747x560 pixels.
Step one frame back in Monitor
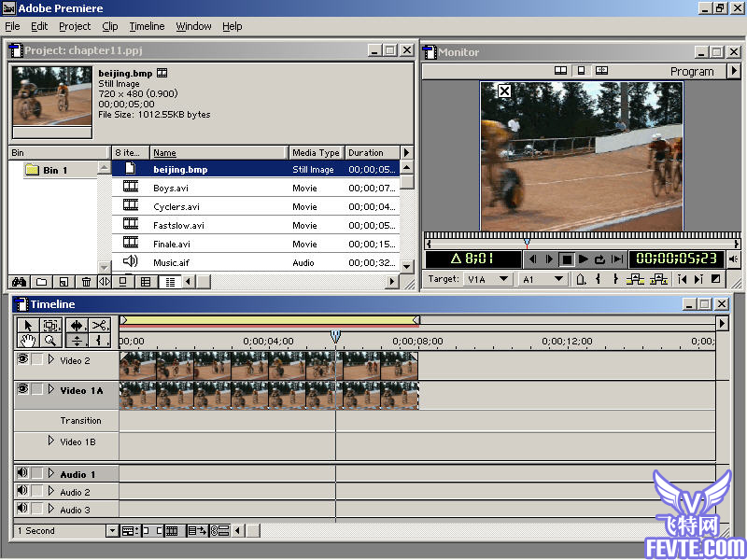tap(532, 259)
